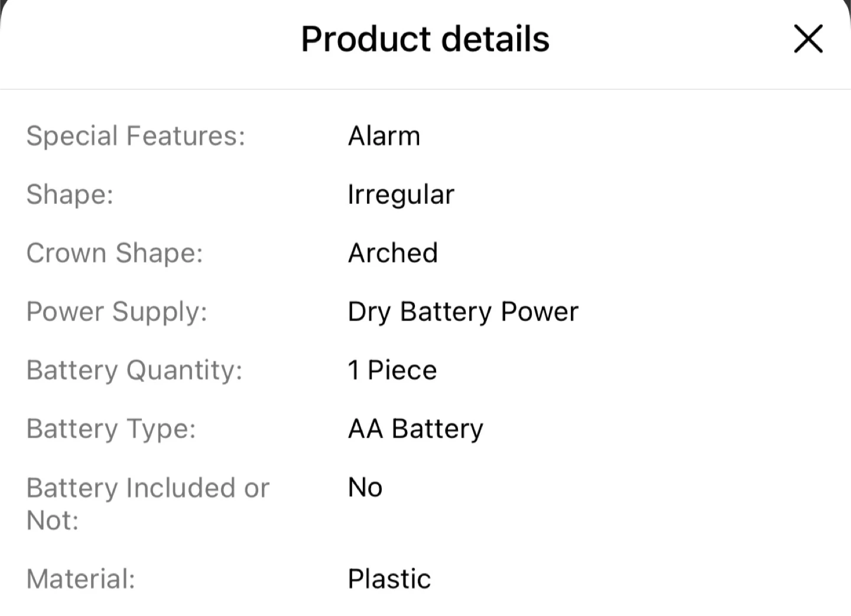Select the Battery Included or Not label
The width and height of the screenshot is (851, 616).
(148, 504)
